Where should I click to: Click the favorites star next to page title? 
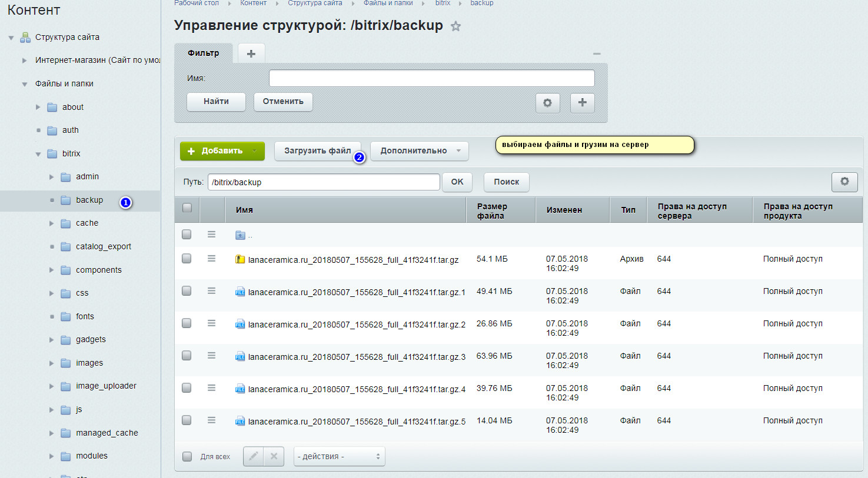point(455,26)
